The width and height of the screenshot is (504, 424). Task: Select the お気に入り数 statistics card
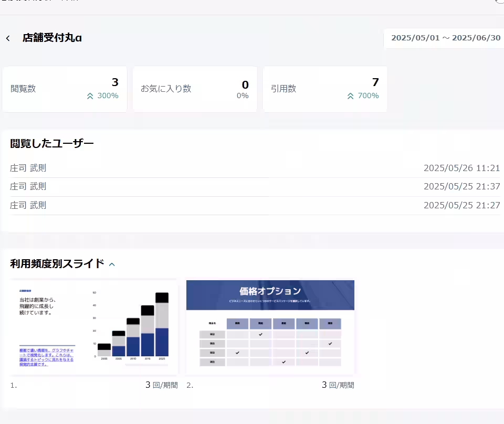195,88
